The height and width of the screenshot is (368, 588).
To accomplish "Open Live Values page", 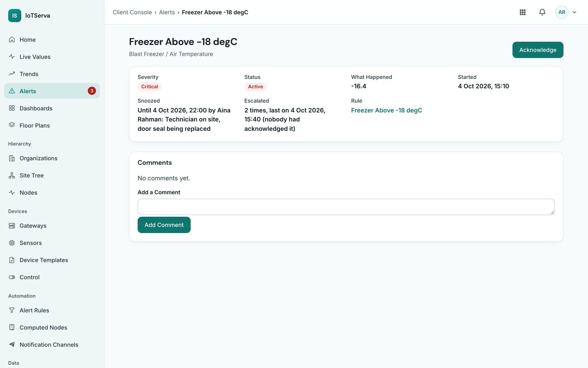I will [52, 57].
